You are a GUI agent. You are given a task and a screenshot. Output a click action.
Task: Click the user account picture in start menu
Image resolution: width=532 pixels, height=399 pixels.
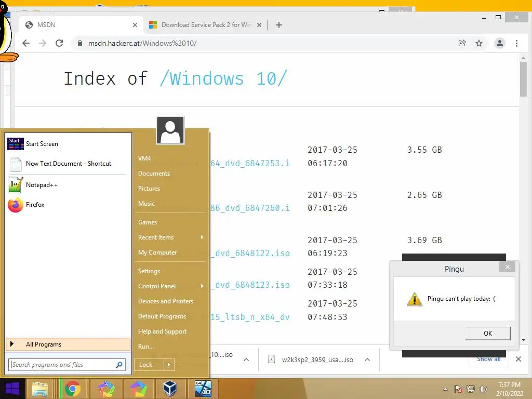pos(170,130)
